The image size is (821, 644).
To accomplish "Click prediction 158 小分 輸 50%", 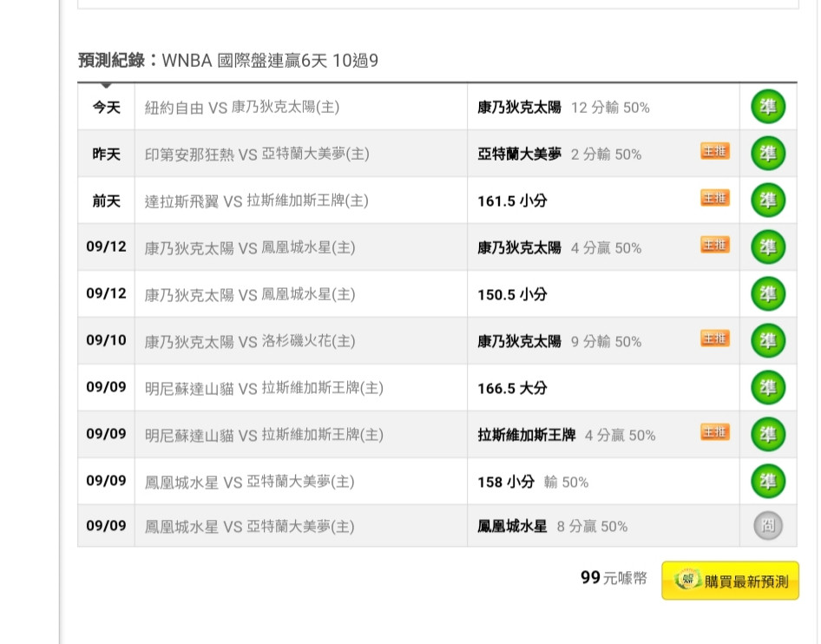I will pos(533,482).
